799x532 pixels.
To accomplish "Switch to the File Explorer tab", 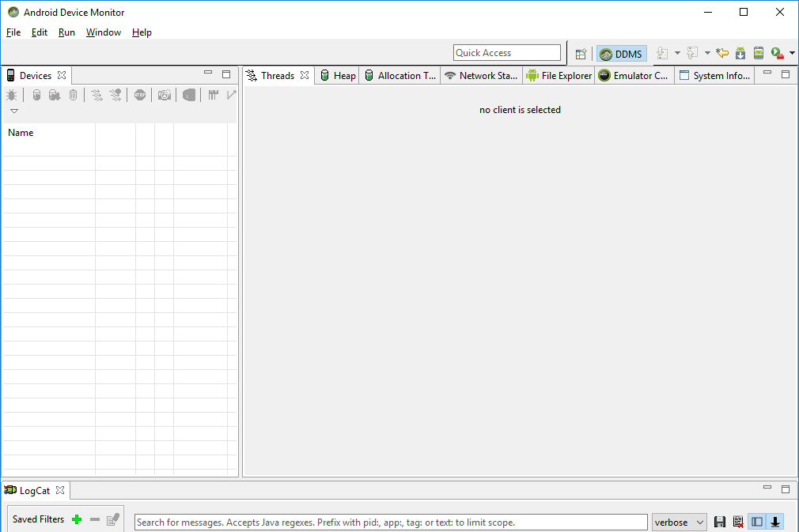I will (559, 75).
